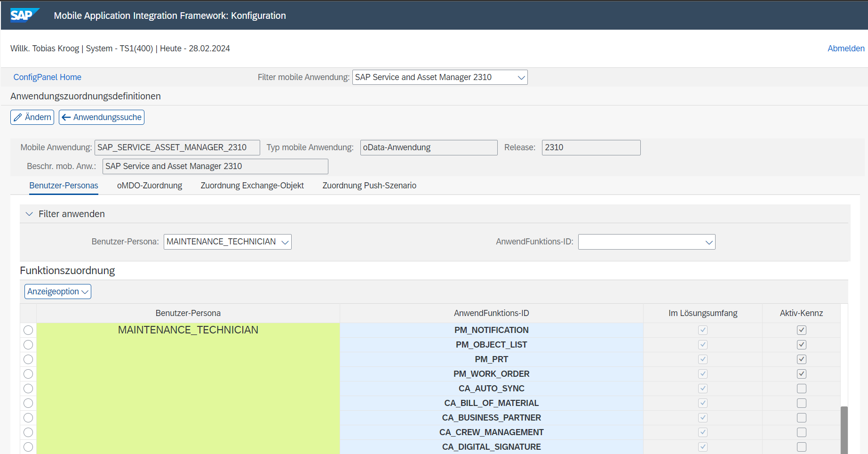
Task: Click Im Lösungsumfang checkbox for PM_NOTIFICATION
Action: (703, 330)
